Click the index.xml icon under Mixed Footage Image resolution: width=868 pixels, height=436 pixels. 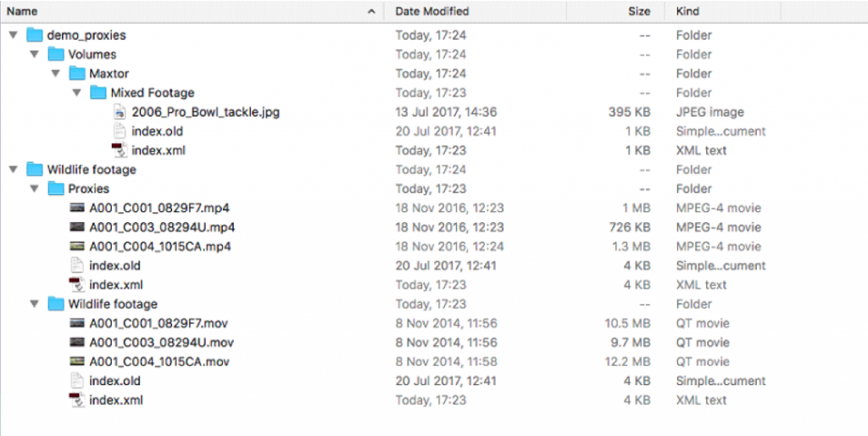[120, 150]
